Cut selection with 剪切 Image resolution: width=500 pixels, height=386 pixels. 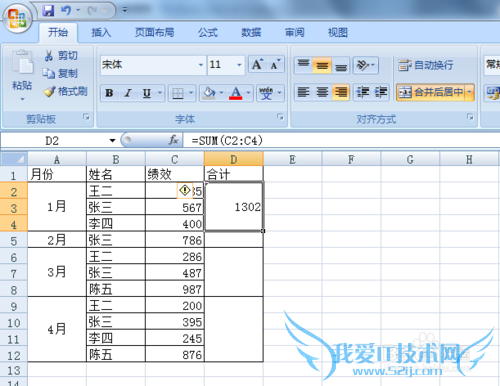coord(61,56)
